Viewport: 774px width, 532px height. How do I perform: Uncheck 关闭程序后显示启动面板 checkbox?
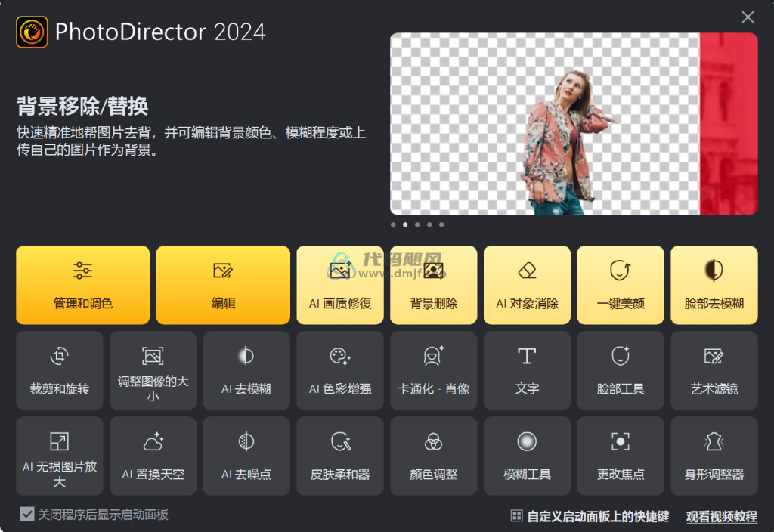(x=27, y=514)
